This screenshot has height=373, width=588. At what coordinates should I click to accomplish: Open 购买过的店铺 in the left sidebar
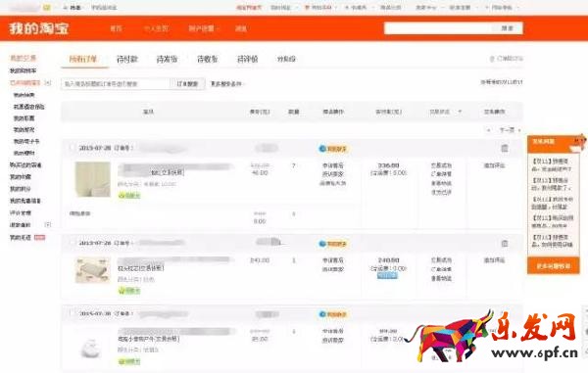pyautogui.click(x=25, y=164)
